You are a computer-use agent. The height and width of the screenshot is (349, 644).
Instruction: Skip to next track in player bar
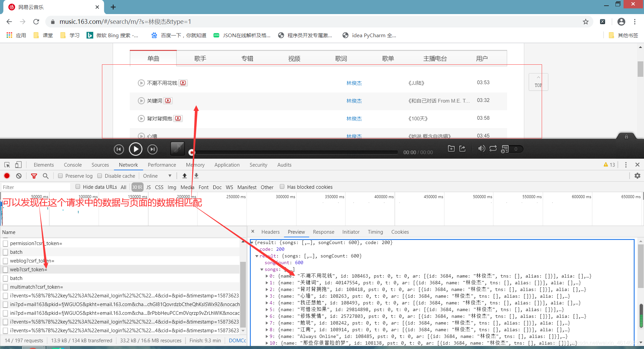153,149
